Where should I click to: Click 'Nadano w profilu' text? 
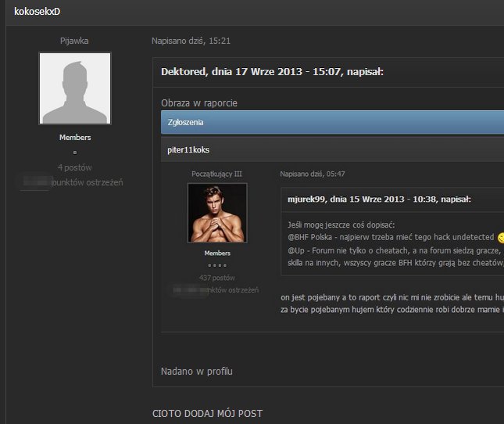click(x=197, y=372)
